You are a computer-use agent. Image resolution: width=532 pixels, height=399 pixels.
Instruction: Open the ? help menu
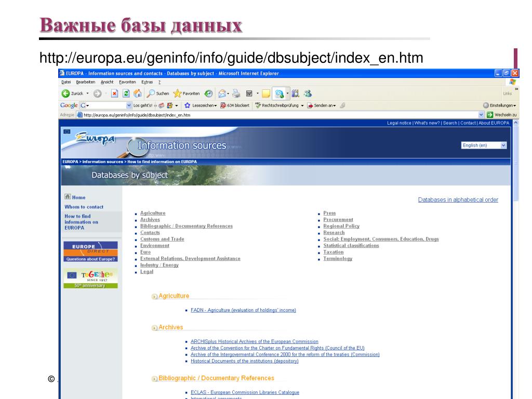[x=159, y=82]
